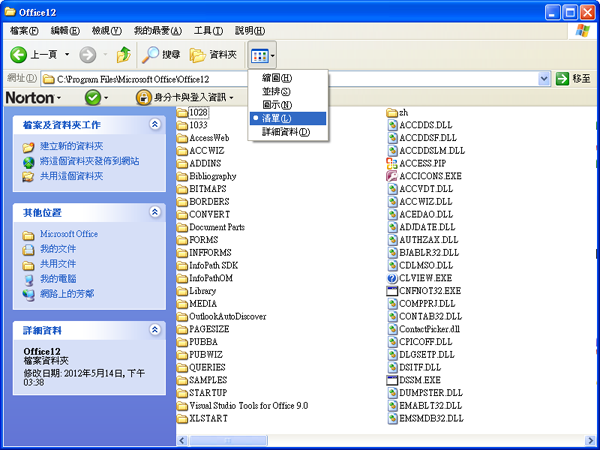Viewport: 600px width, 450px height.
Task: Click the Views toolbar icon
Action: [259, 56]
